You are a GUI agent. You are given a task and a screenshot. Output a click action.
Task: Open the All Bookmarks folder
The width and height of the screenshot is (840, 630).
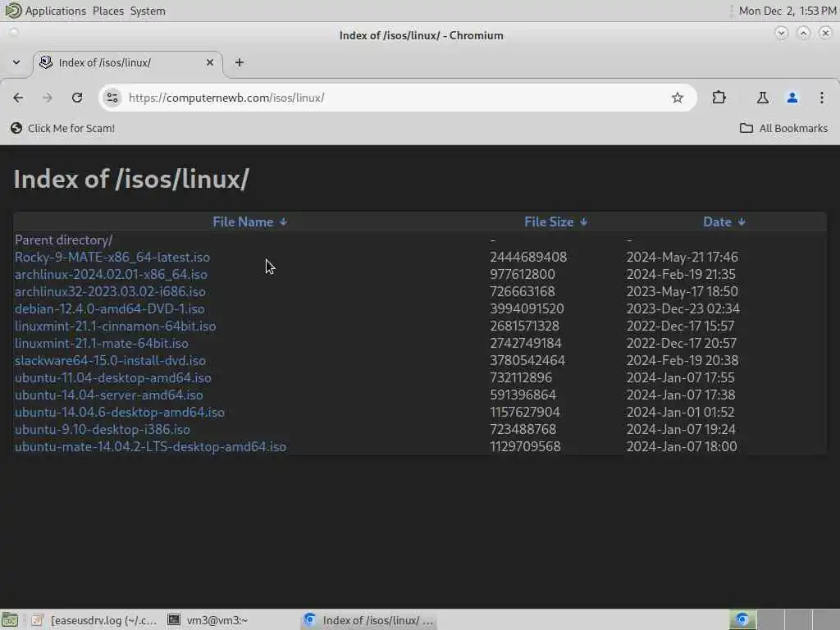click(783, 128)
